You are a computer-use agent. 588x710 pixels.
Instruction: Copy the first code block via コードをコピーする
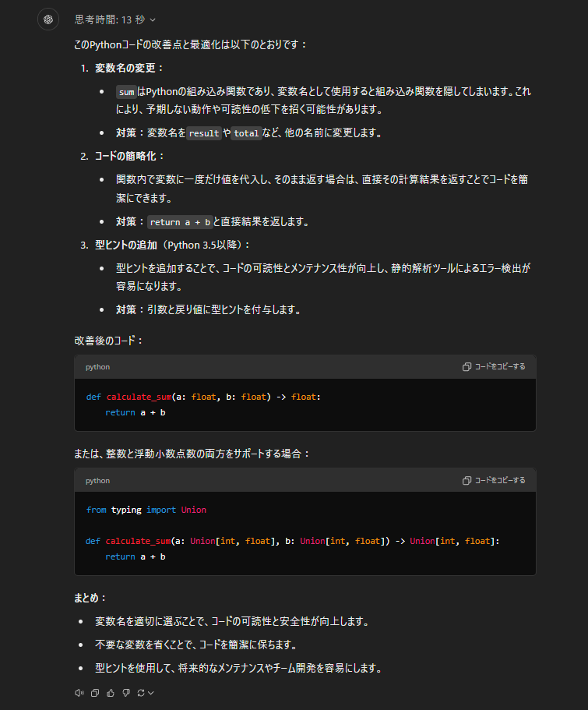pyautogui.click(x=494, y=367)
